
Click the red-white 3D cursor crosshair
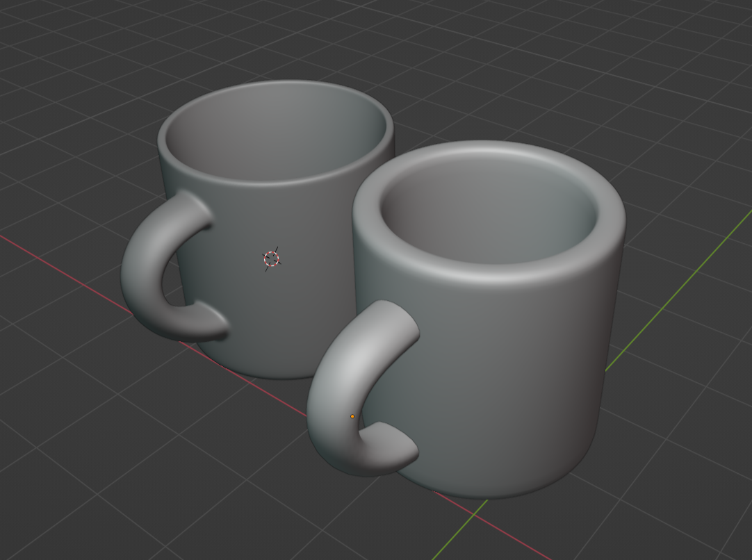tap(272, 259)
